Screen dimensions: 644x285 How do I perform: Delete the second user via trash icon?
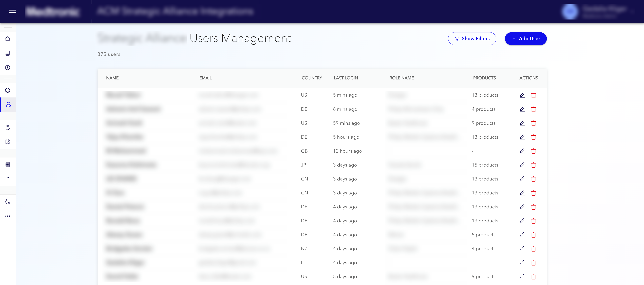[534, 109]
